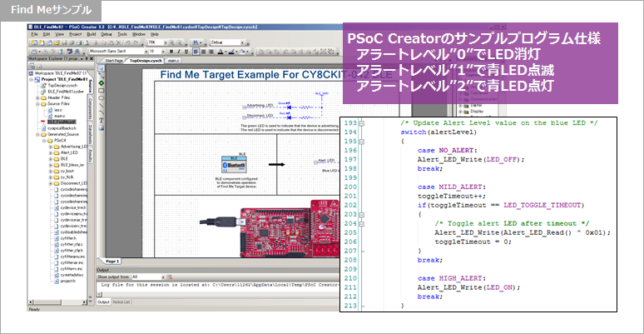The width and height of the screenshot is (644, 334).
Task: Click the Save toolbar icon
Action: click(x=64, y=42)
